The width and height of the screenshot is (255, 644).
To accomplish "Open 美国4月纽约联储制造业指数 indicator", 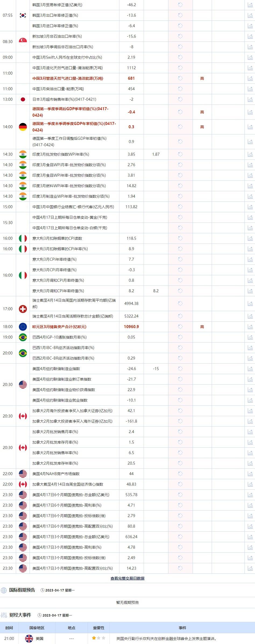I will [56, 369].
